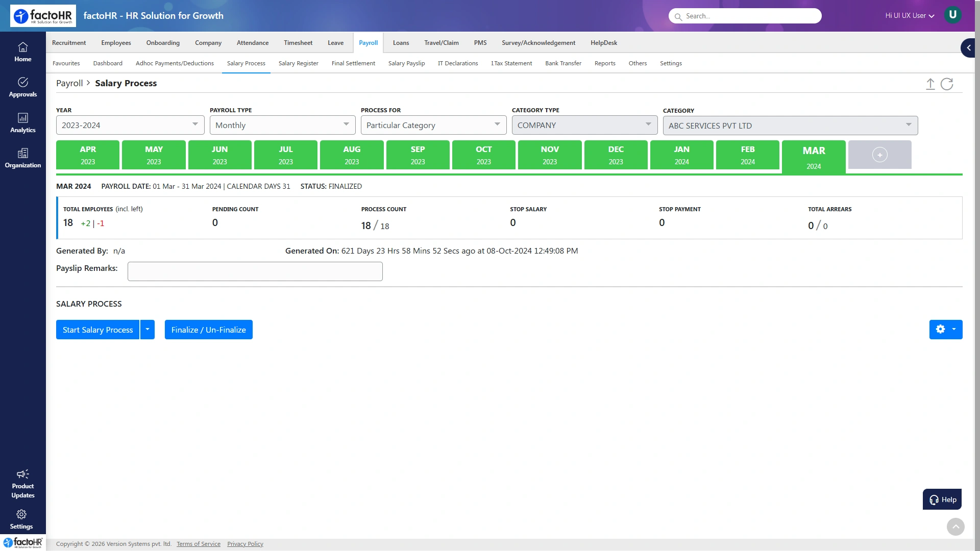Image resolution: width=980 pixels, height=551 pixels.
Task: Expand the Hi UI UX User menu
Action: click(910, 16)
